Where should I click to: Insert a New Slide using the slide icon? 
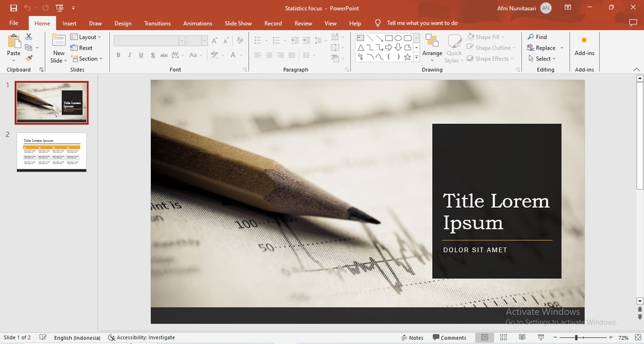58,41
